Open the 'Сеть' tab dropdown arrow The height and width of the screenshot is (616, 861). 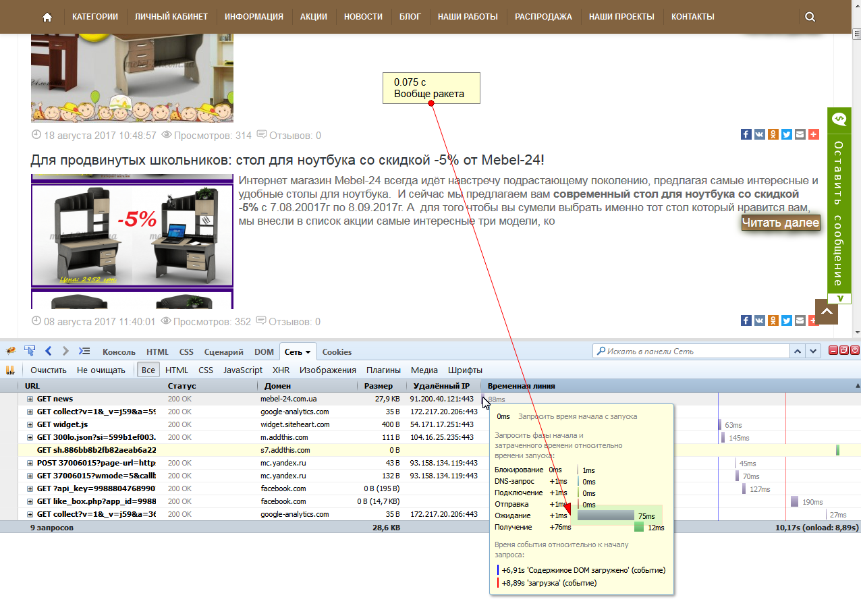click(x=308, y=352)
